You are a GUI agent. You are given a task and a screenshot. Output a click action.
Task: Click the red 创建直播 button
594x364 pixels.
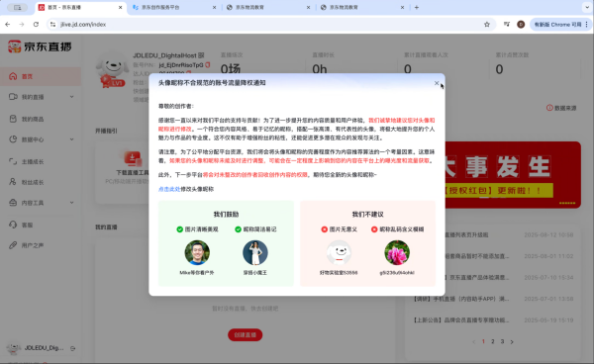coord(246,335)
